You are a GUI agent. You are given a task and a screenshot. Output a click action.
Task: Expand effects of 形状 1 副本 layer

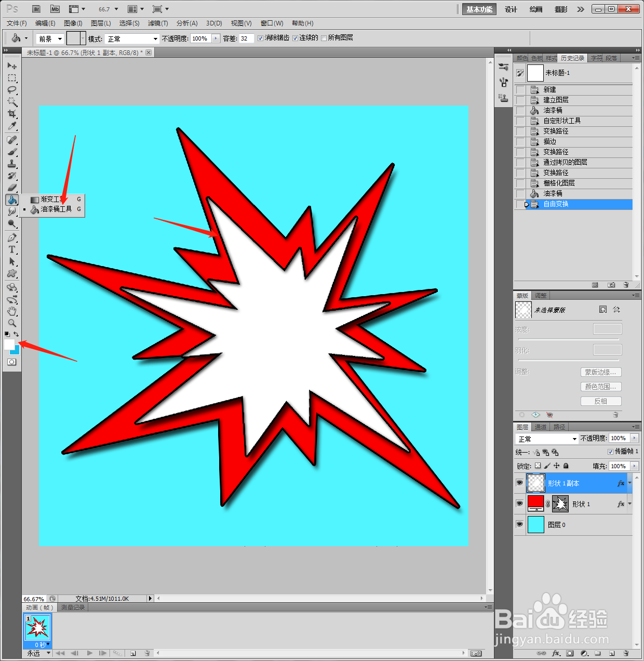[x=629, y=483]
